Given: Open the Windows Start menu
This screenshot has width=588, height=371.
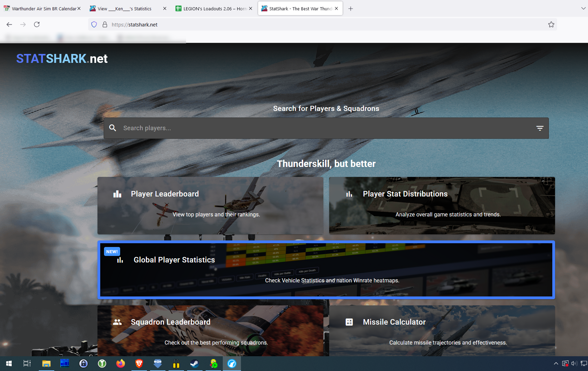Looking at the screenshot, I should (x=9, y=363).
